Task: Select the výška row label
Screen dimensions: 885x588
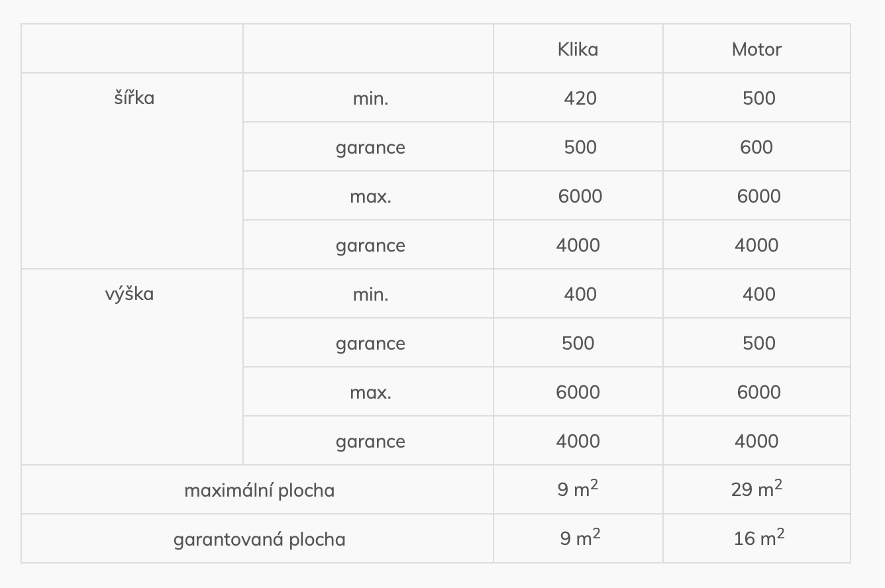Action: tap(129, 294)
